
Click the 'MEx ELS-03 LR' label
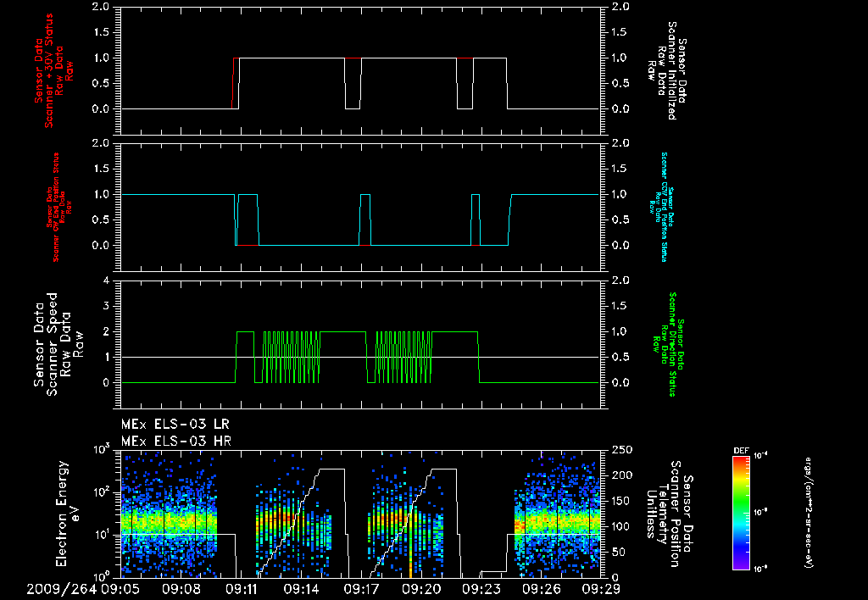[175, 425]
